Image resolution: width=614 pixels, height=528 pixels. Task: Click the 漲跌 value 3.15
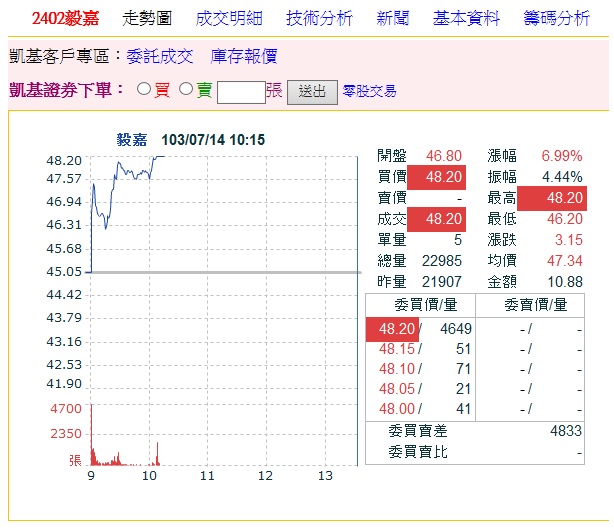(x=569, y=240)
